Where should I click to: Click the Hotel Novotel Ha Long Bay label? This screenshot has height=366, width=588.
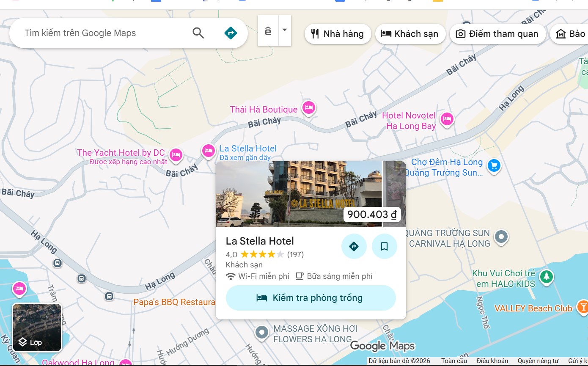[x=409, y=121]
